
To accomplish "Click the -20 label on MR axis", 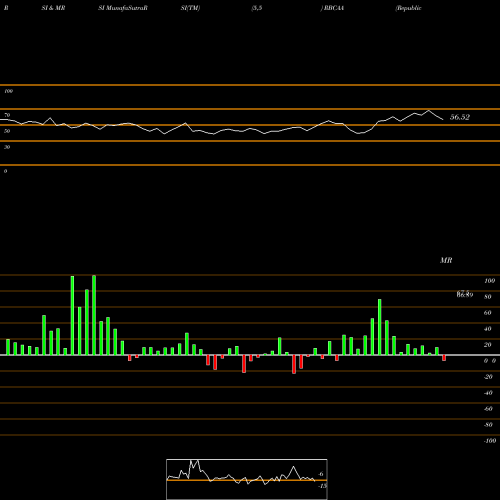I will click(x=488, y=377).
